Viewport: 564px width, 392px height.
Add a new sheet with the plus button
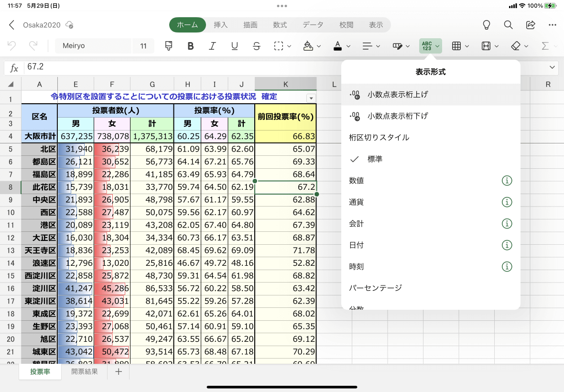click(x=118, y=371)
